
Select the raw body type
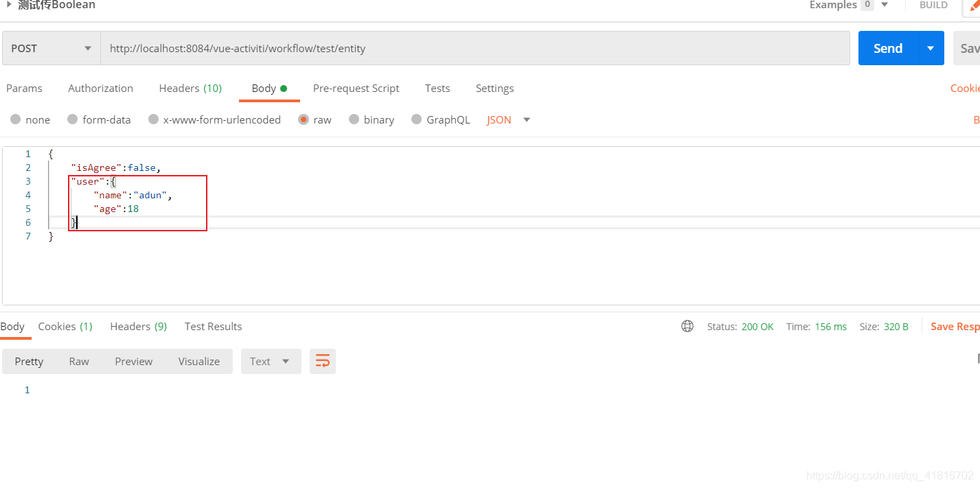[x=315, y=119]
